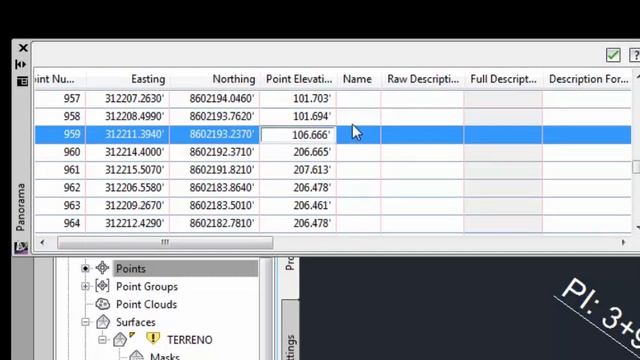
Task: Select point number 958 cell
Action: point(60,116)
